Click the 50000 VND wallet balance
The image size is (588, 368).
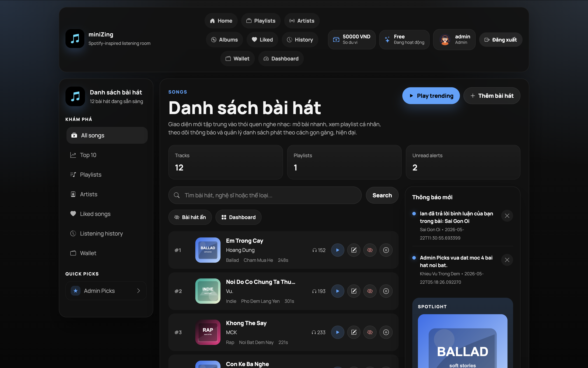point(352,40)
